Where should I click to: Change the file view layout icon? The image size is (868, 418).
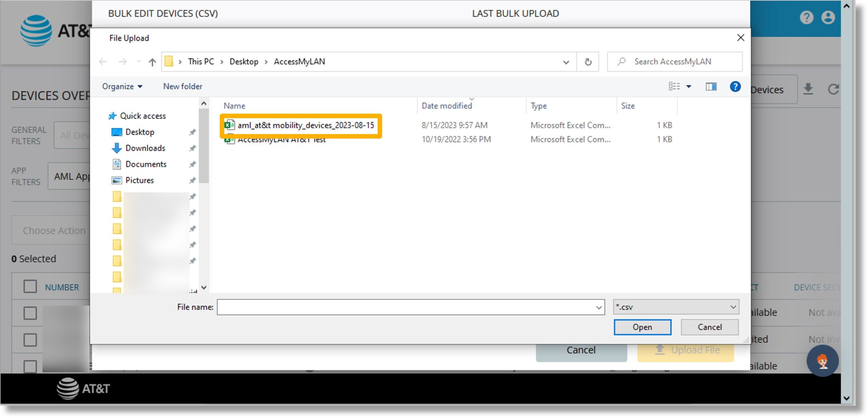pyautogui.click(x=674, y=86)
